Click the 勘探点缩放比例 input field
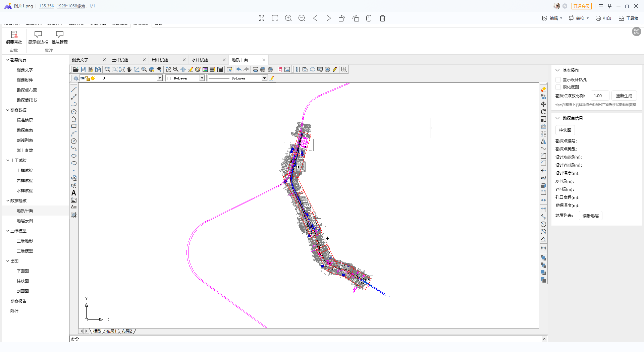This screenshot has height=352, width=644. [x=600, y=96]
